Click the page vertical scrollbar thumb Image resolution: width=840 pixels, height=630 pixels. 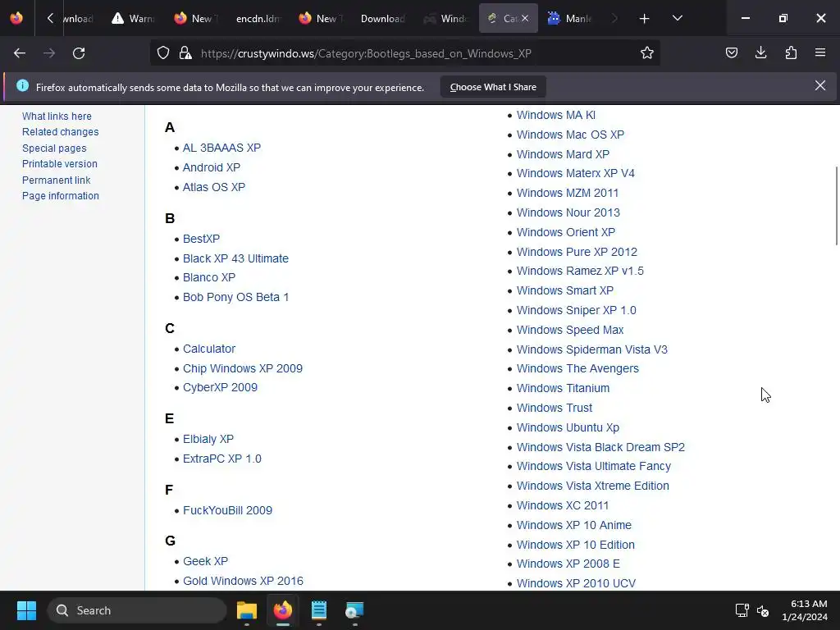point(836,206)
